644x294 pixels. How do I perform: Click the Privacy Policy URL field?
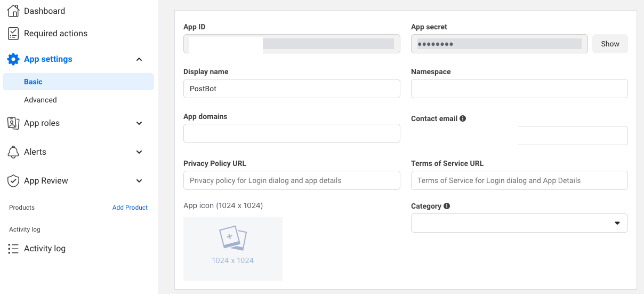point(292,180)
